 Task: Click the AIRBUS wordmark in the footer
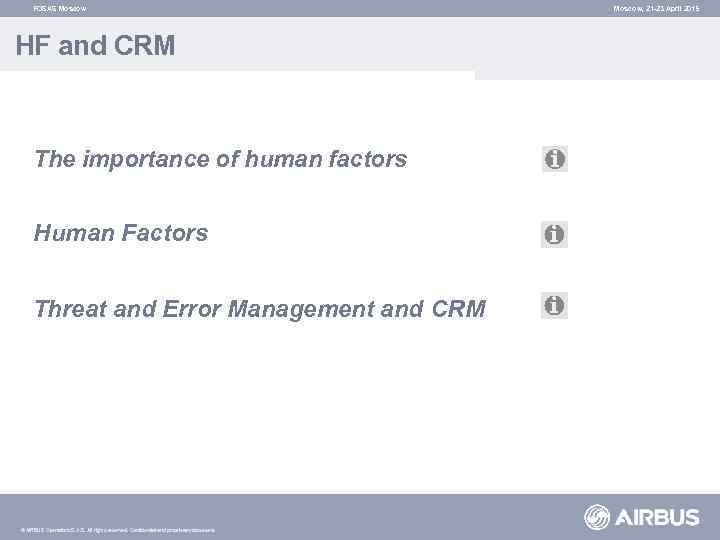pos(658,517)
